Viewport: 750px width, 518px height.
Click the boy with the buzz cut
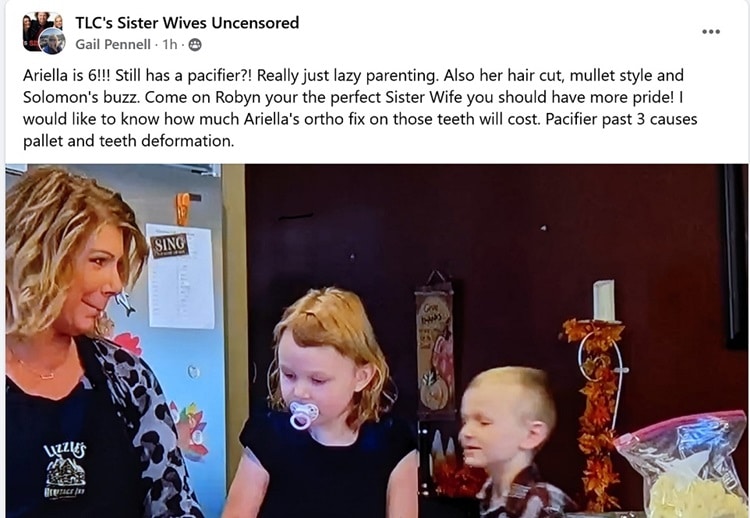click(511, 440)
